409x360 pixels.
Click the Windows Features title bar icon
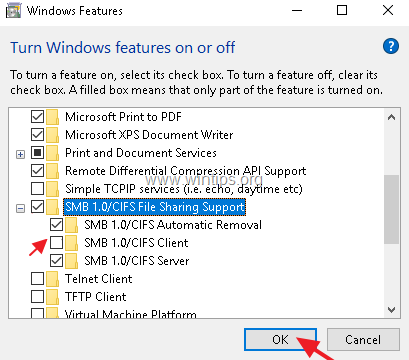pos(14,11)
